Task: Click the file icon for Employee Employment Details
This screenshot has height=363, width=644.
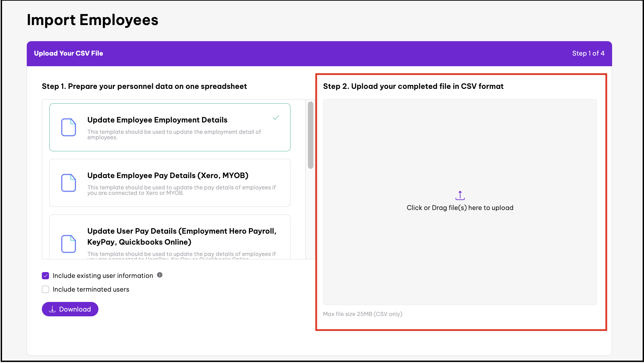Action: (x=69, y=127)
